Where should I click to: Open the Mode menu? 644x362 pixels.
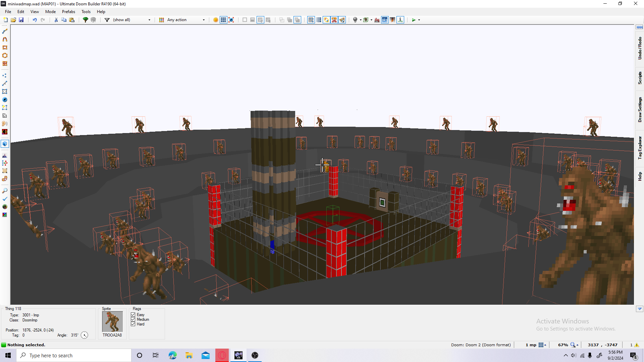coord(50,11)
